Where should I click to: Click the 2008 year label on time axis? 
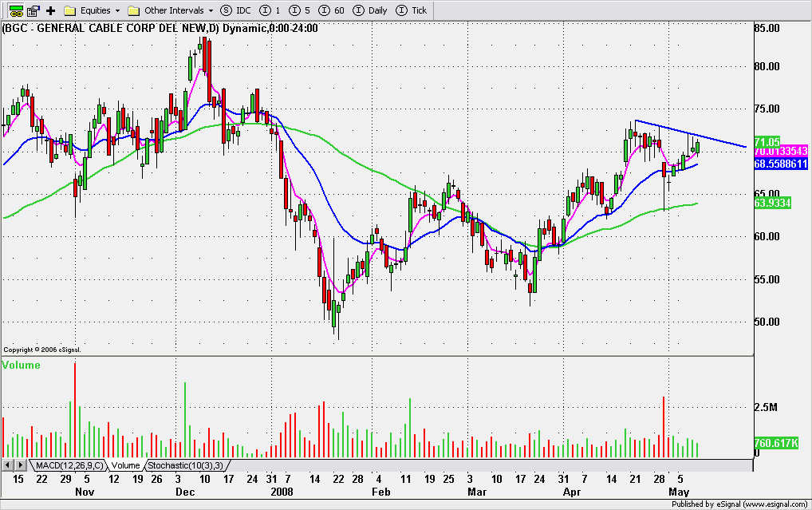pyautogui.click(x=282, y=492)
